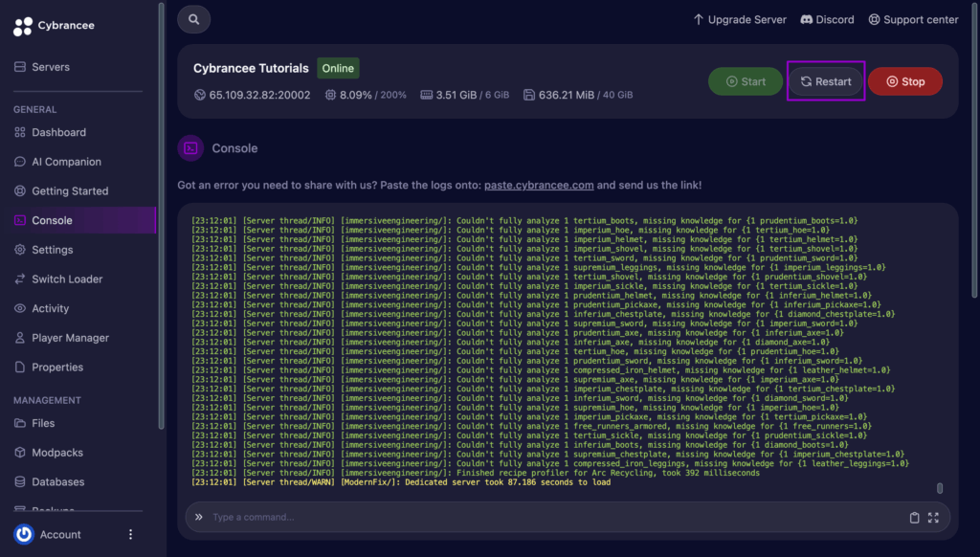Open the Account three-dot menu
The width and height of the screenshot is (980, 557).
point(130,534)
